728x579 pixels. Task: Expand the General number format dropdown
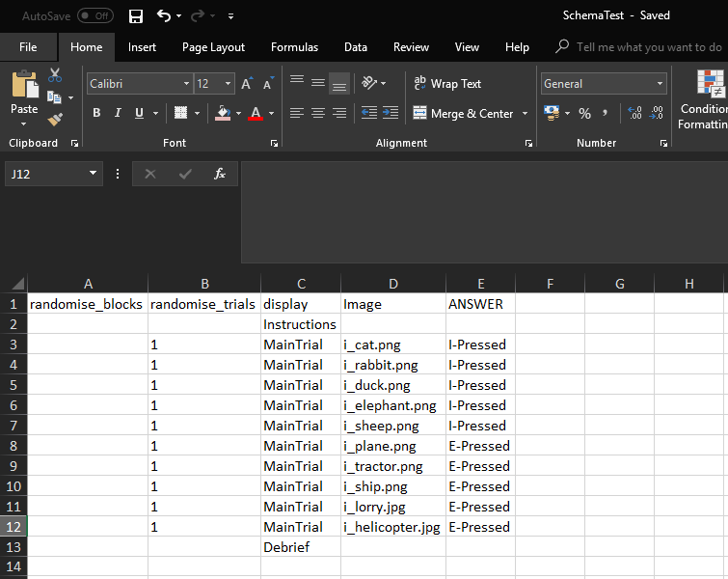660,84
